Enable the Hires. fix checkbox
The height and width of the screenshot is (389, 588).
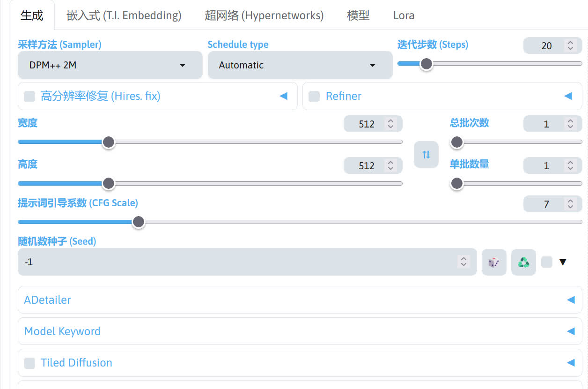29,97
